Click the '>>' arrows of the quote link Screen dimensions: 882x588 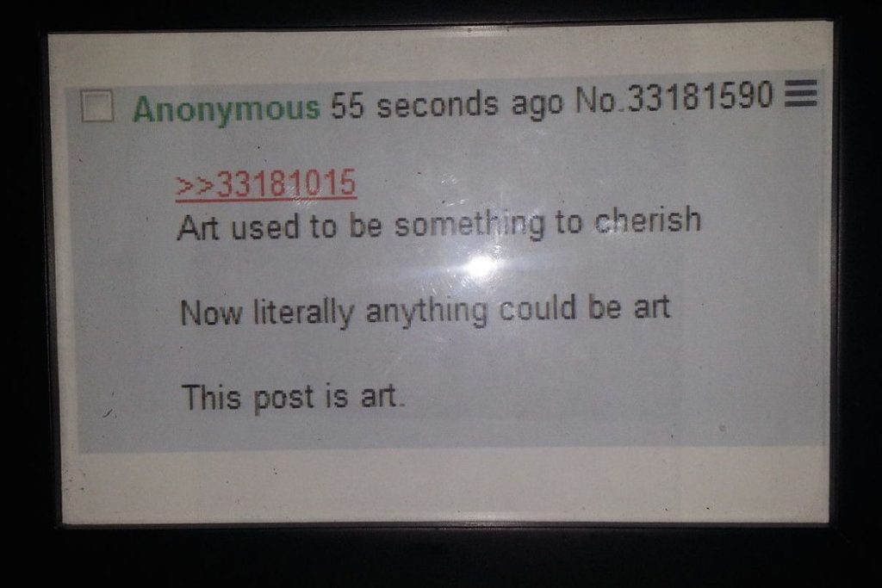[196, 185]
